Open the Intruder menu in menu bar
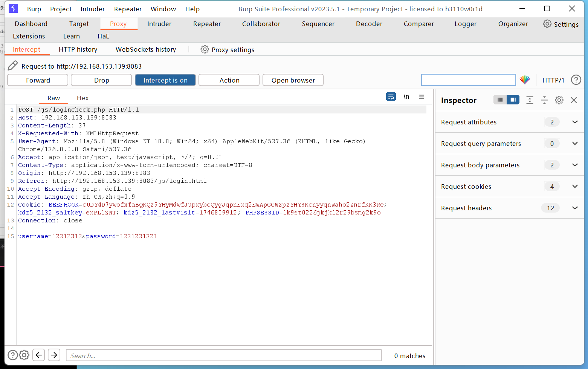Image resolution: width=588 pixels, height=369 pixels. coord(93,9)
